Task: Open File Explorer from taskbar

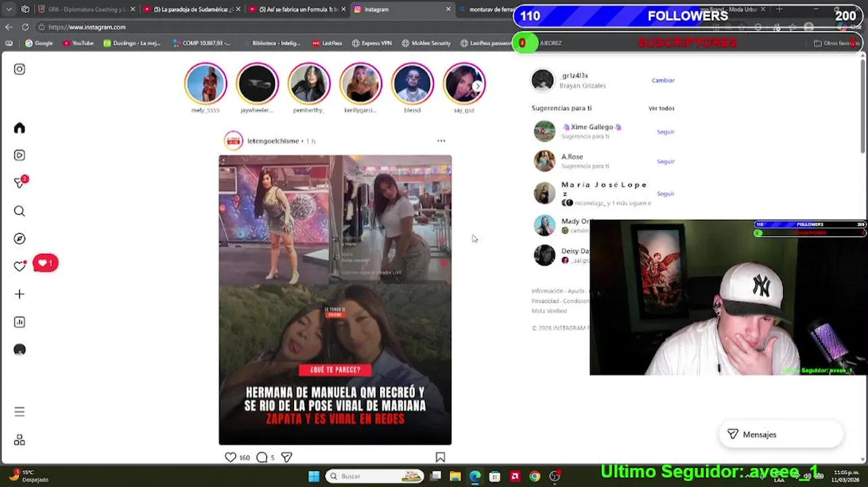Action: (x=455, y=476)
